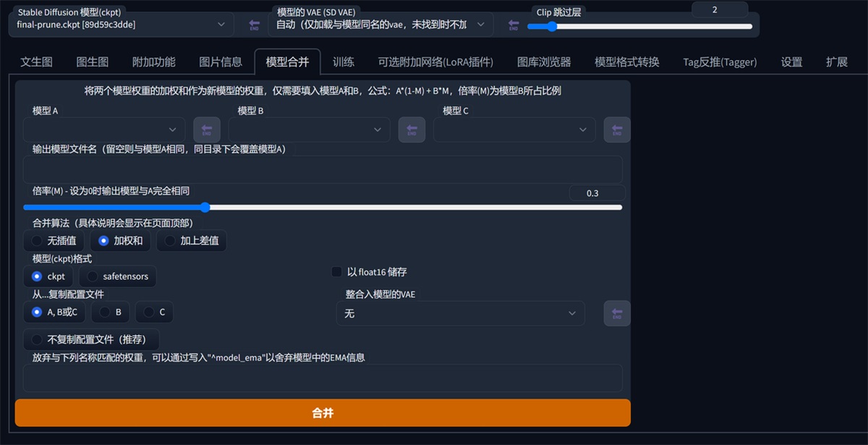Image resolution: width=868 pixels, height=445 pixels.
Task: Expand the 模型B selection dropdown
Action: pyautogui.click(x=310, y=130)
